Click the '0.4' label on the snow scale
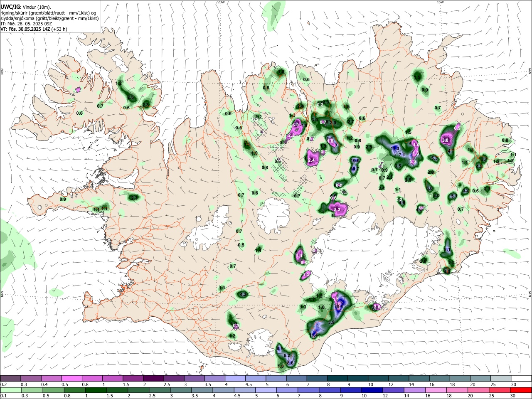This screenshot has height=399, width=532. point(44,384)
